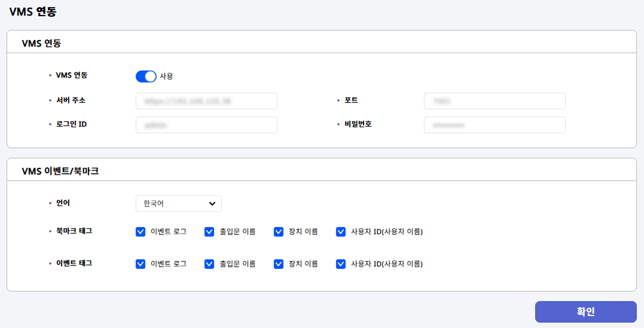
Task: Uncheck 사용자 ID(사용자 이름) in 이벤트 태그 row
Action: [x=341, y=263]
